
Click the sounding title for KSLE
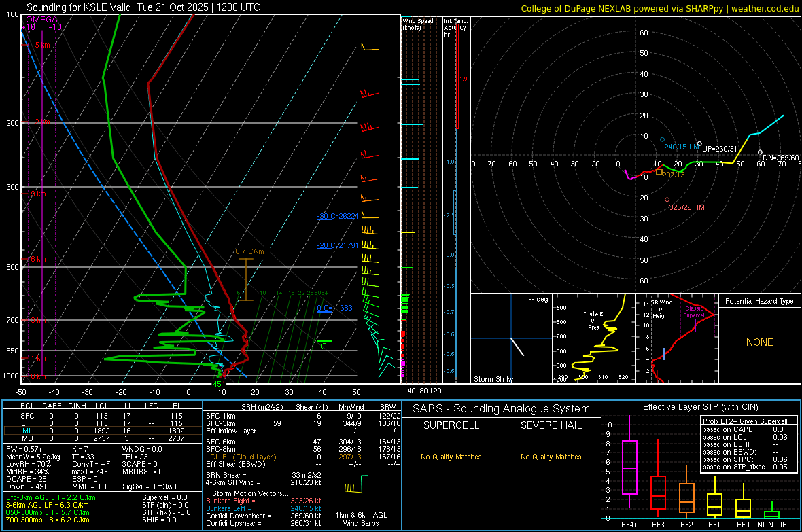coord(143,7)
